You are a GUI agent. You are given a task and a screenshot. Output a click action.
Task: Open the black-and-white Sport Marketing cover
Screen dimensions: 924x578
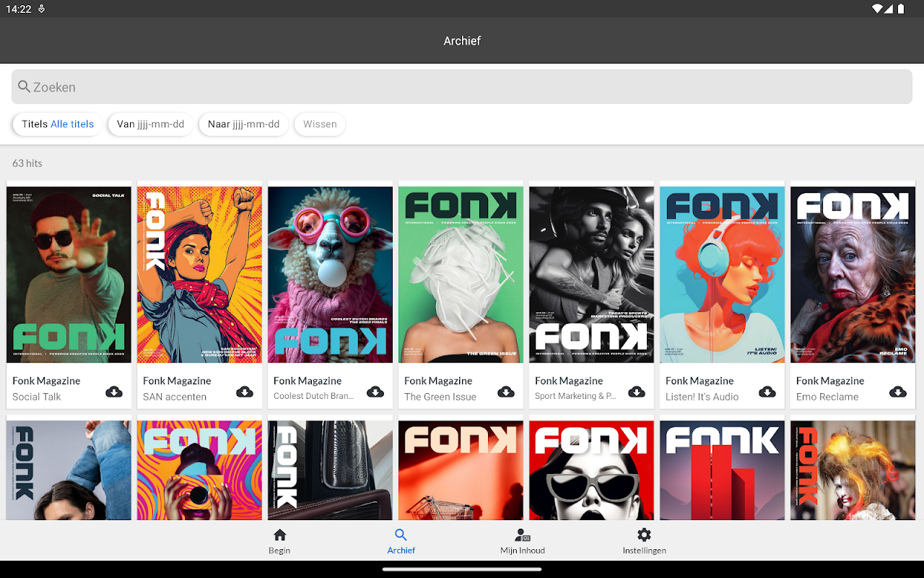click(x=592, y=275)
